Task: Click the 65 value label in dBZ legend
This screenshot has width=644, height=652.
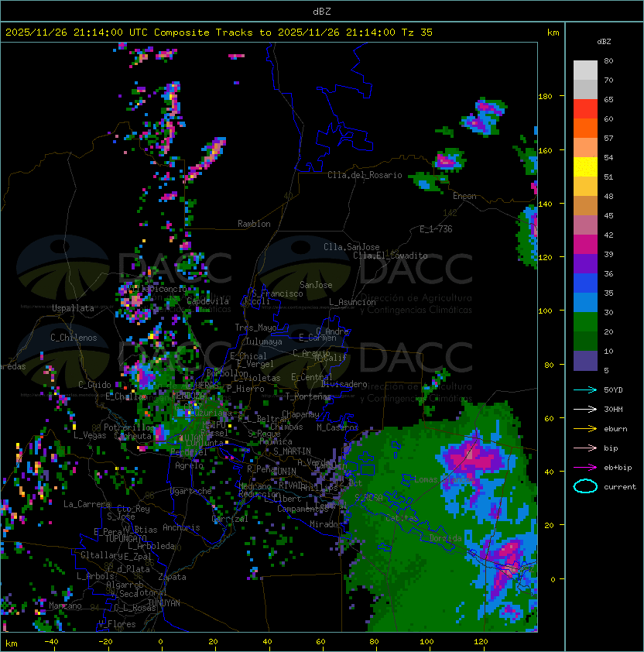Action: pyautogui.click(x=608, y=99)
